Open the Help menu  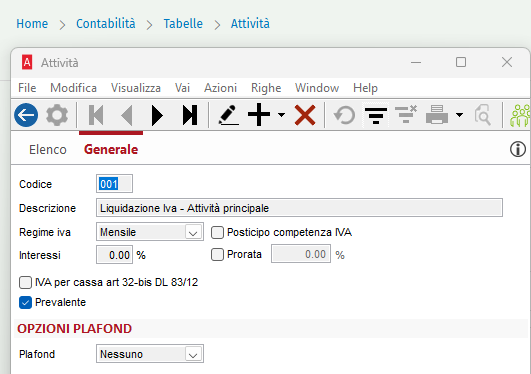(365, 88)
